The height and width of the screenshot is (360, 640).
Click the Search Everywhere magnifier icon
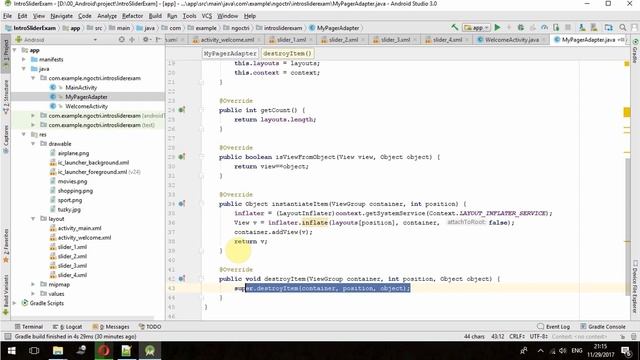622,27
